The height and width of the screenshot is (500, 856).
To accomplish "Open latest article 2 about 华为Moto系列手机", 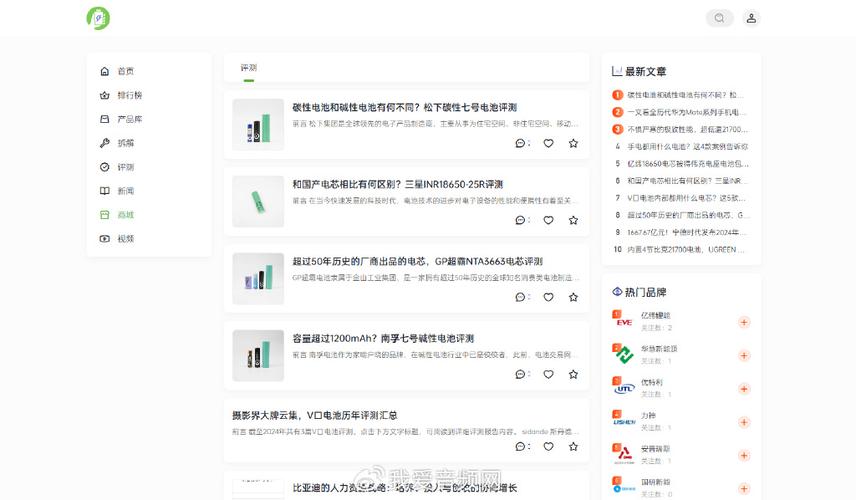I will click(x=687, y=112).
